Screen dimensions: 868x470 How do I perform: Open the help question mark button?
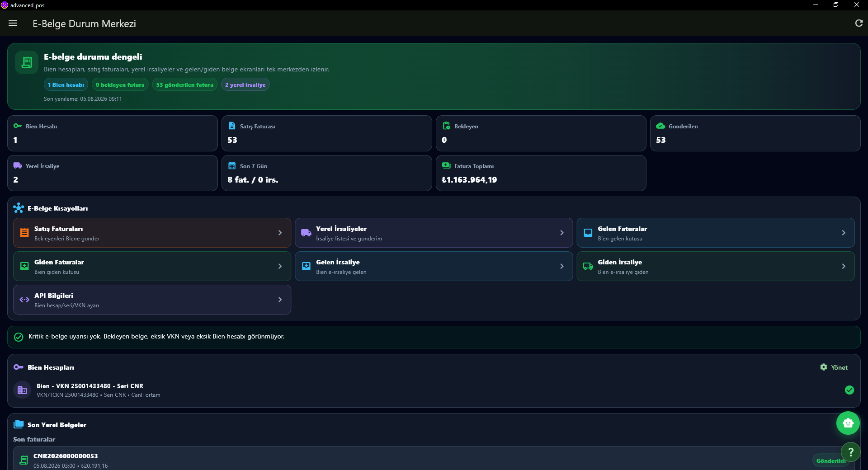[x=850, y=451]
